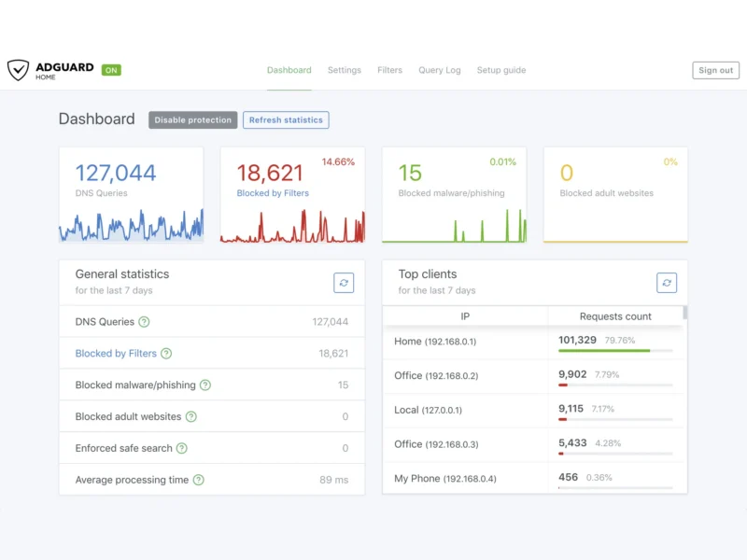The height and width of the screenshot is (560, 747).
Task: Click the Top clients heading
Action: point(428,273)
